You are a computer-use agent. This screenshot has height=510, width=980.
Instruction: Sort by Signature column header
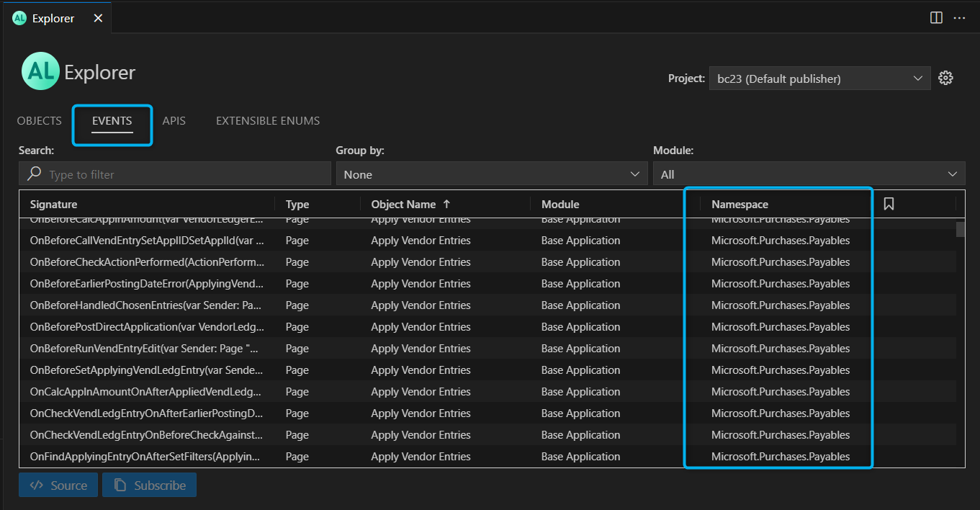(x=54, y=204)
